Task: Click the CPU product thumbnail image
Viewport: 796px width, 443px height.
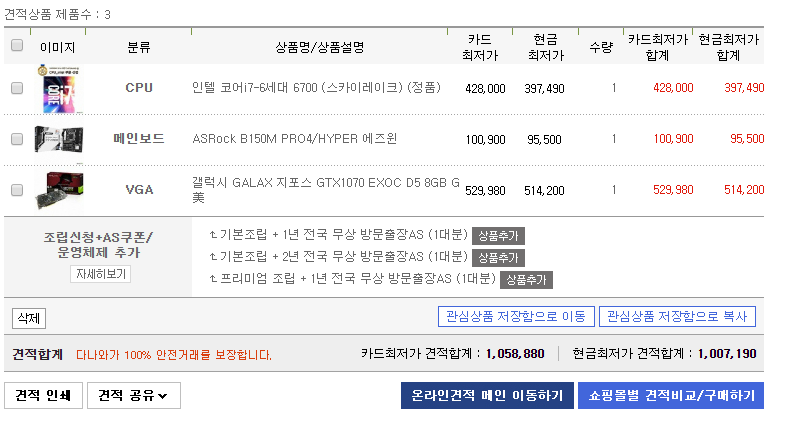Action: [58, 88]
